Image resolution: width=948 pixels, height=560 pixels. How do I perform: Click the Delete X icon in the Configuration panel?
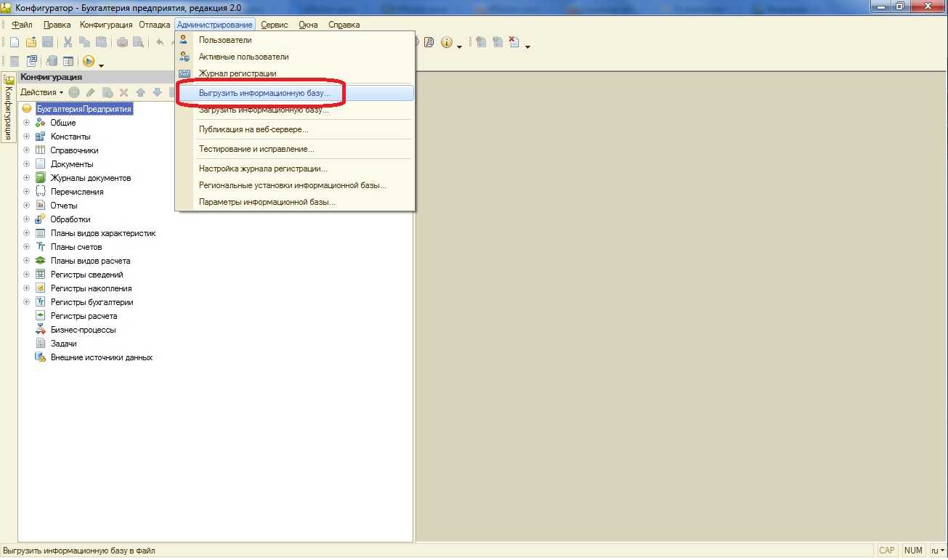click(x=123, y=92)
